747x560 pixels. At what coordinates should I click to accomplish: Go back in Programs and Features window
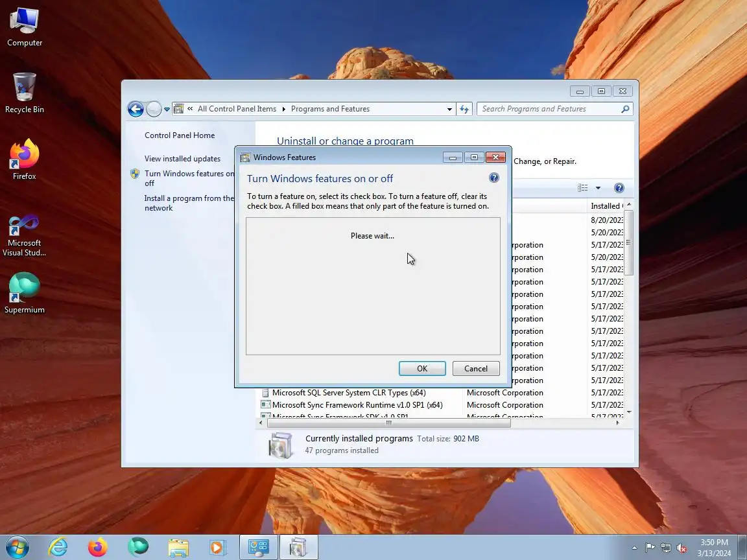coord(136,109)
